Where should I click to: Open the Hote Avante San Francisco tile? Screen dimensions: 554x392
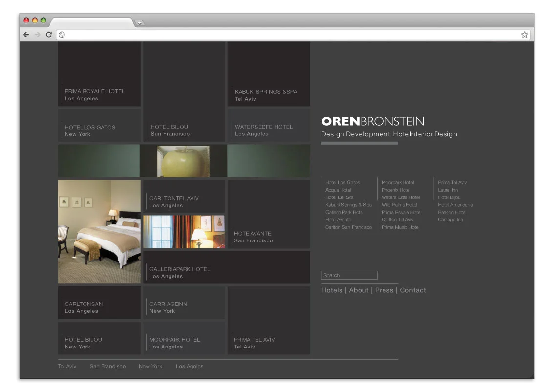[x=269, y=214]
